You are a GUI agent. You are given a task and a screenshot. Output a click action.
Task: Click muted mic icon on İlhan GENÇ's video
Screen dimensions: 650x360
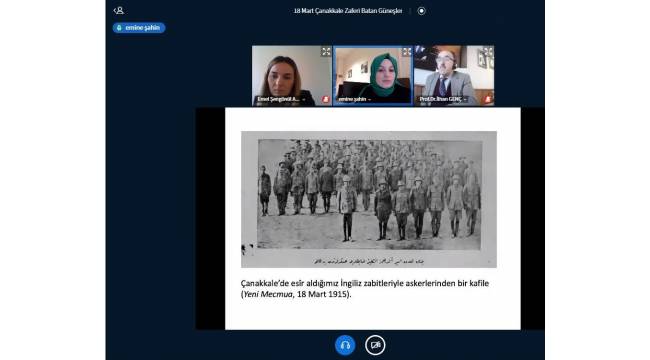click(x=488, y=100)
